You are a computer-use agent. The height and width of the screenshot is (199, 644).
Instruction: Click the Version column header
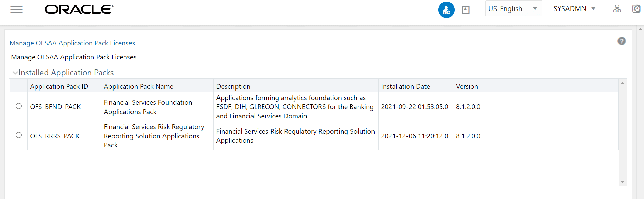(467, 86)
